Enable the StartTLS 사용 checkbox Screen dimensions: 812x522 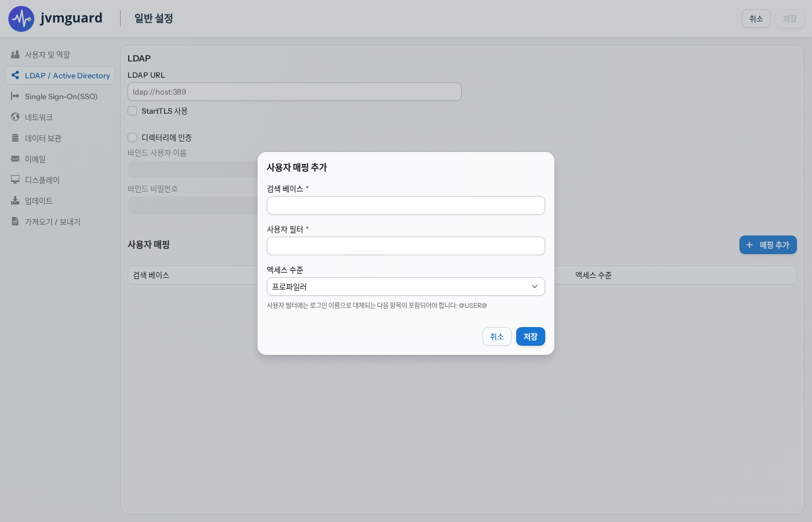tap(132, 111)
